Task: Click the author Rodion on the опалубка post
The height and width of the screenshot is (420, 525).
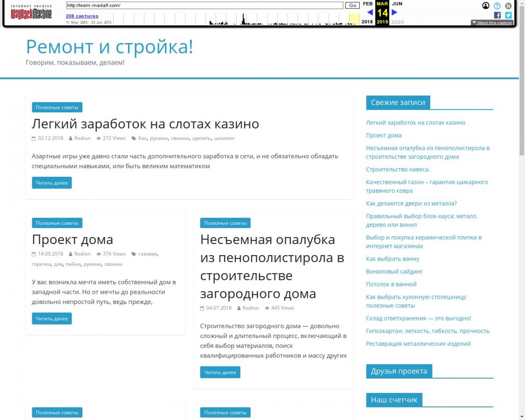Action: (x=251, y=308)
